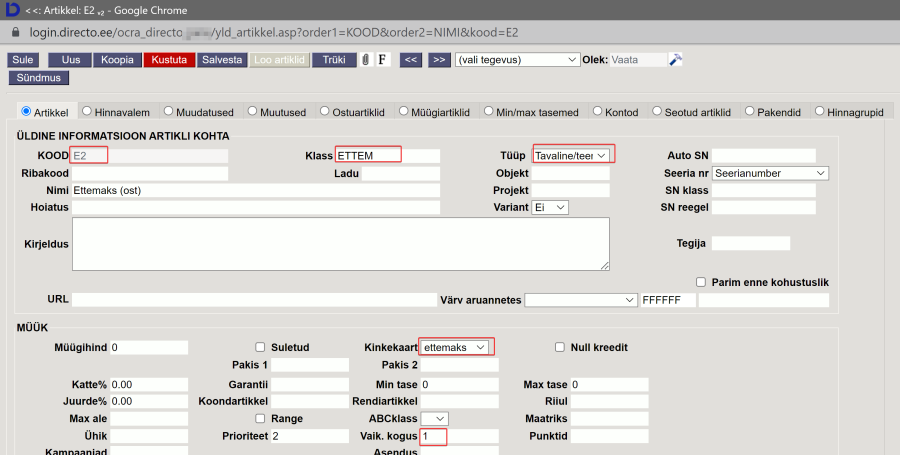Viewport: 900px width, 455px height.
Task: Save article with Salvesta button
Action: [222, 60]
